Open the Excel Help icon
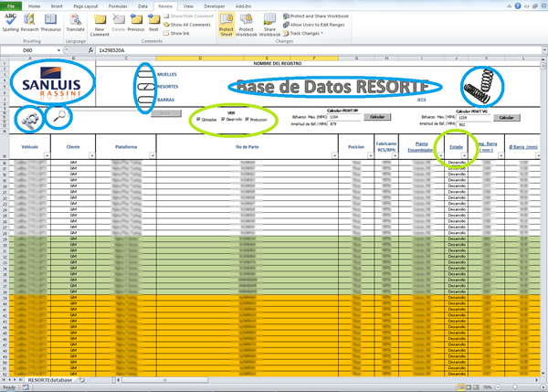The width and height of the screenshot is (548, 392). coord(518,6)
